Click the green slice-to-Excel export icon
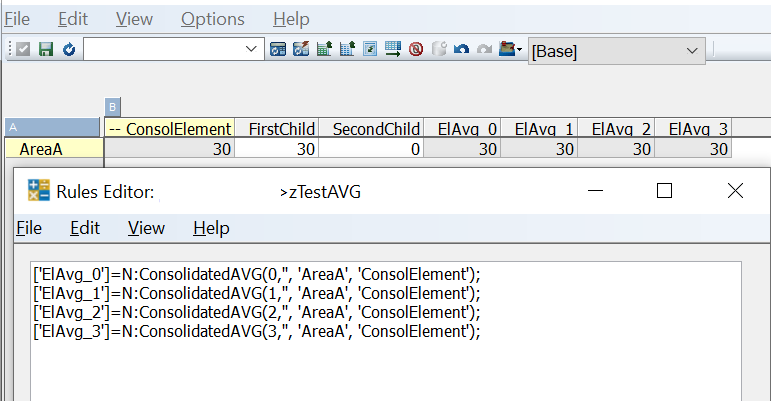This screenshot has height=401, width=771. click(x=324, y=49)
